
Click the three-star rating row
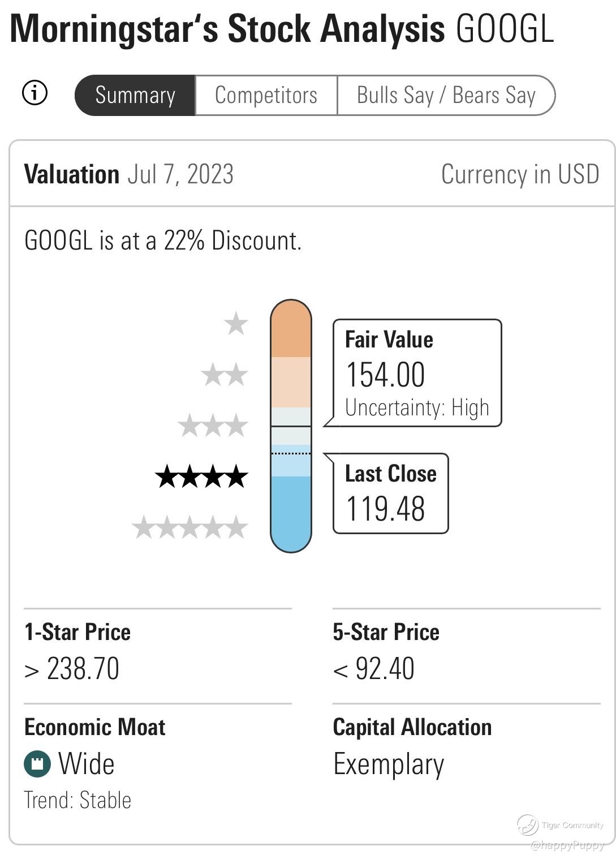click(x=213, y=426)
